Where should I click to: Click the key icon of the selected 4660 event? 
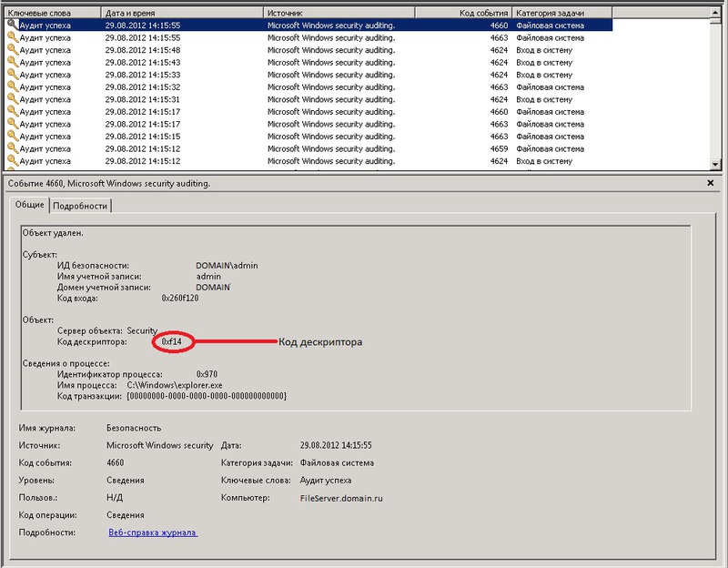click(13, 25)
